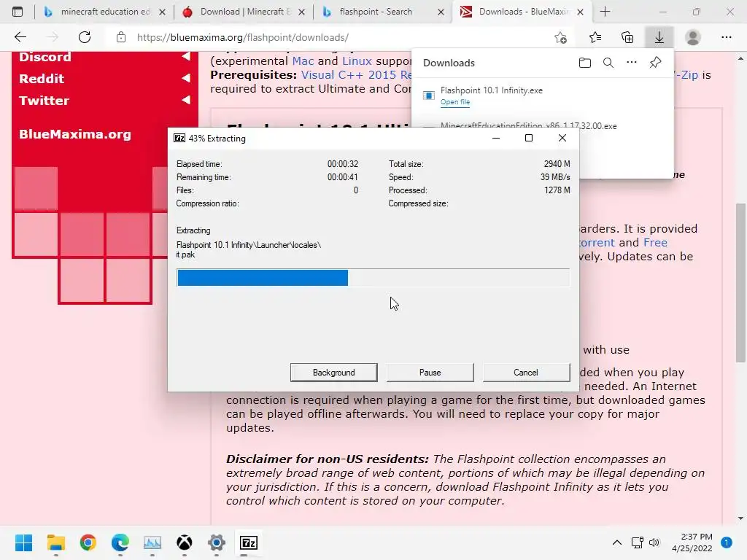Expand the Reddit arrow in sidebar
Image resolution: width=747 pixels, height=560 pixels.
point(186,77)
